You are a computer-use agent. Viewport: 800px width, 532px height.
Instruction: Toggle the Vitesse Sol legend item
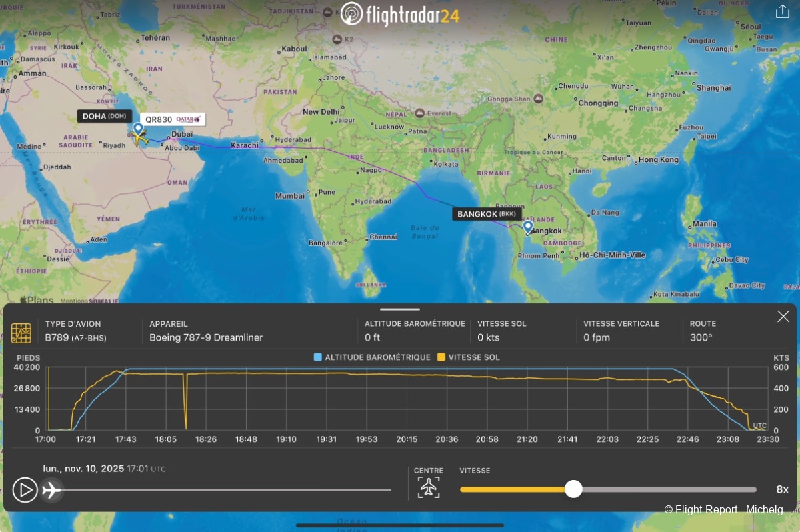[468, 357]
